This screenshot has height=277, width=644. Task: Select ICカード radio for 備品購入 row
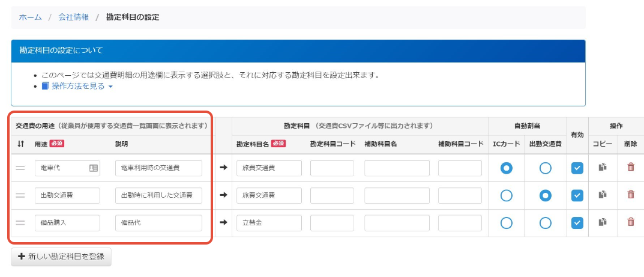coord(507,223)
